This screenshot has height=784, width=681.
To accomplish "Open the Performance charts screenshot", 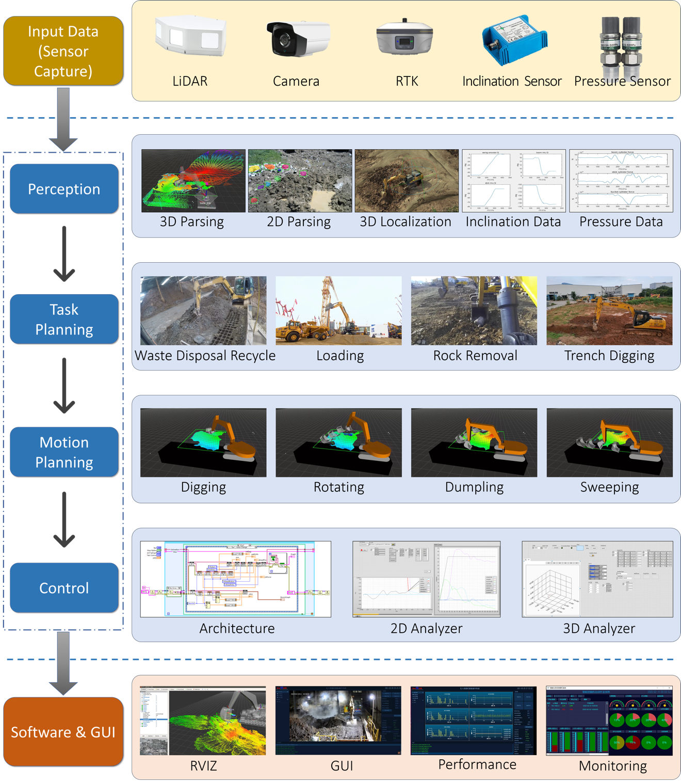I will click(474, 721).
